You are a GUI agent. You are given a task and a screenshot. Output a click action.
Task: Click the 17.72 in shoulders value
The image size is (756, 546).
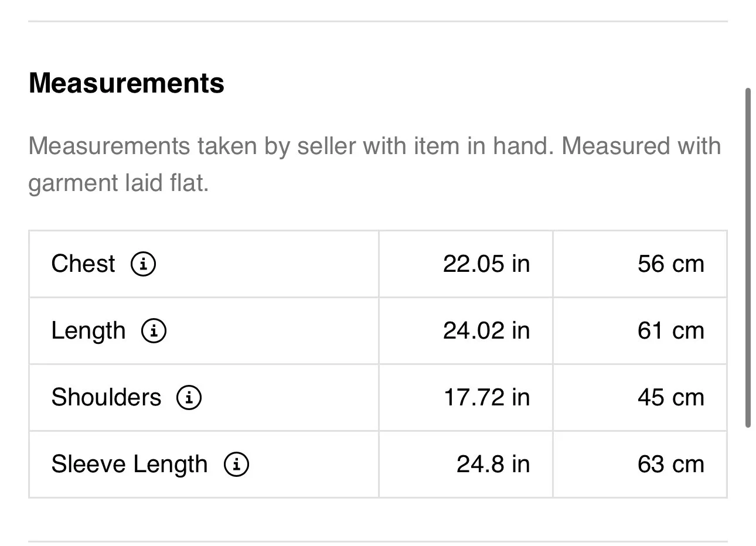click(x=486, y=397)
